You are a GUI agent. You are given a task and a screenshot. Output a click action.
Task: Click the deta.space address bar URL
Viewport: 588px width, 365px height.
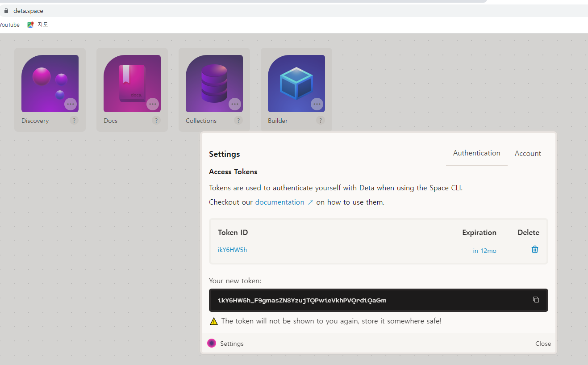28,11
